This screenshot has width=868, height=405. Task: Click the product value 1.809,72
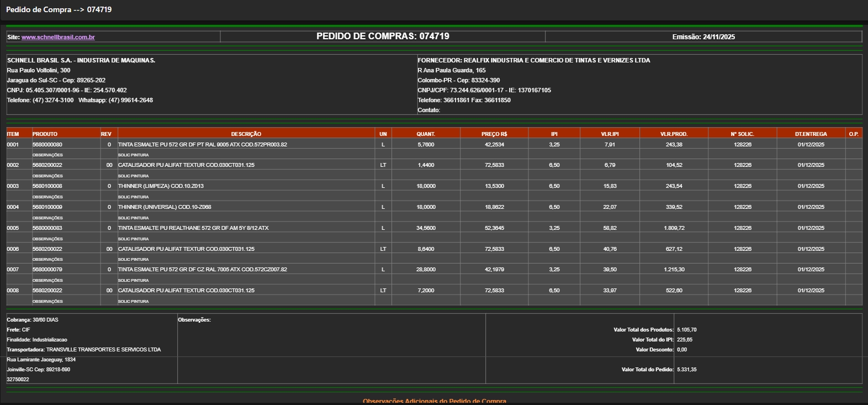point(674,228)
